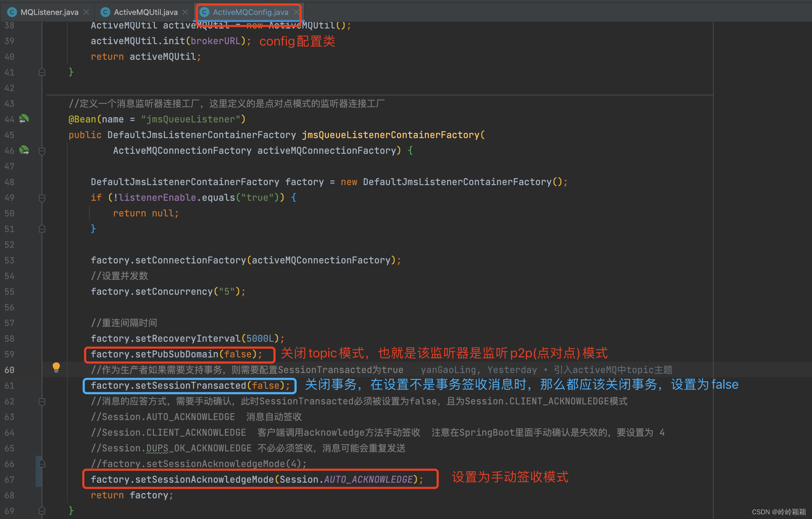This screenshot has height=519, width=812.
Task: Click the jmsQueueListenerContainerFactory method name
Action: tap(391, 135)
